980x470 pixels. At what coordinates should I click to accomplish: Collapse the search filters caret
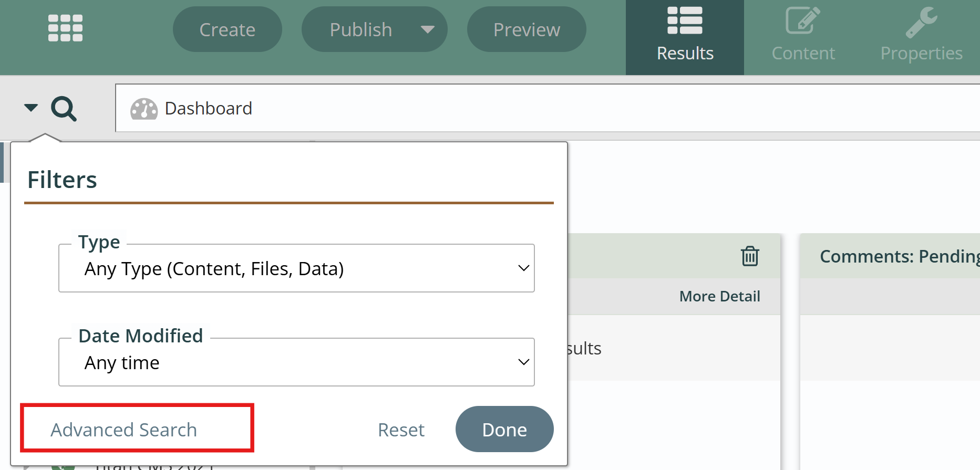[31, 108]
